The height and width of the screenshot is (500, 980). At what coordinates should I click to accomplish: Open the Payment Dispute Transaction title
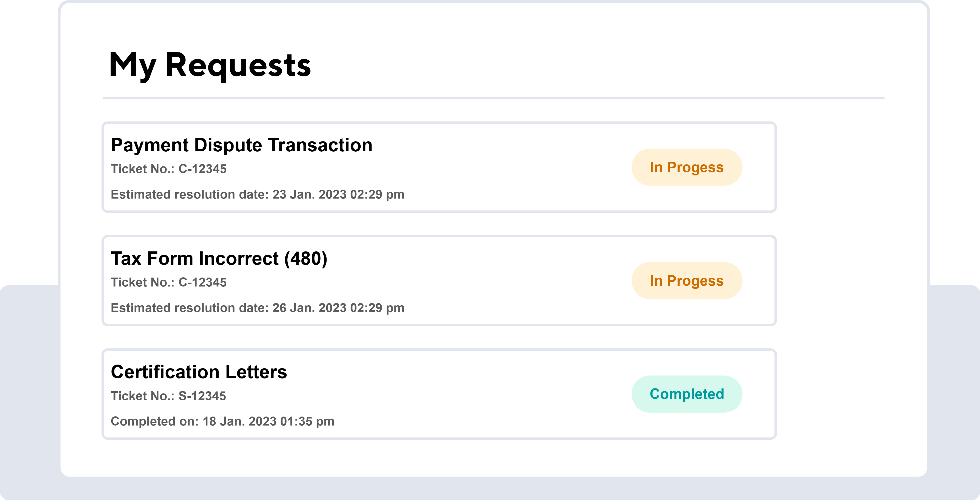[241, 145]
